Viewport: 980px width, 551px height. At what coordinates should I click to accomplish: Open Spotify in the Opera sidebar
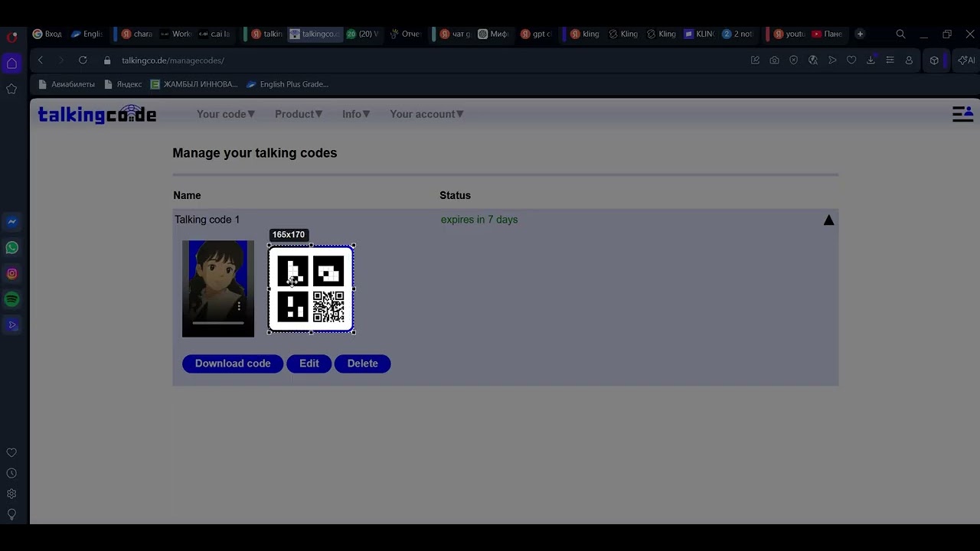(11, 299)
